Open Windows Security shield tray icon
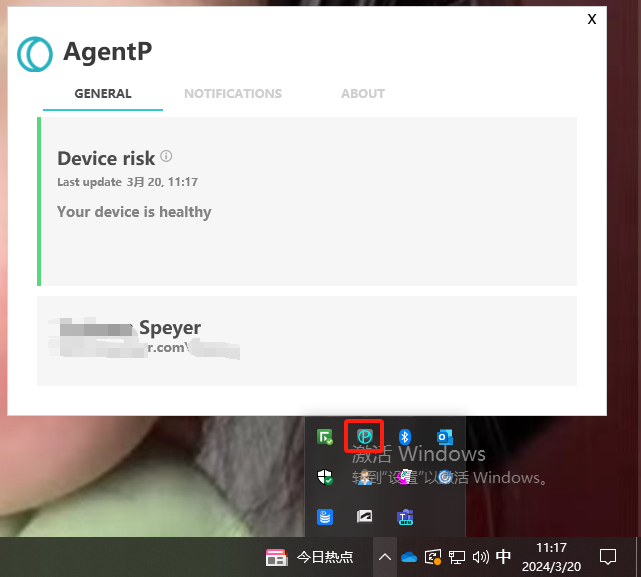 tap(325, 477)
